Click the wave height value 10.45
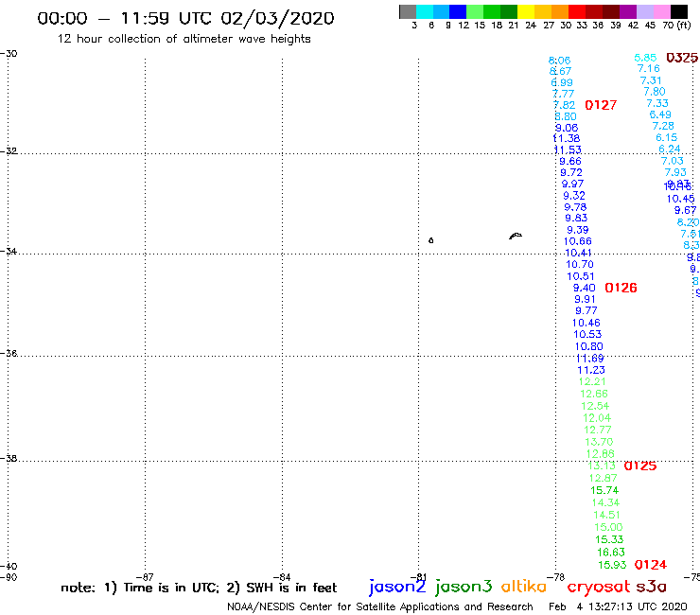The height and width of the screenshot is (615, 700). point(680,200)
